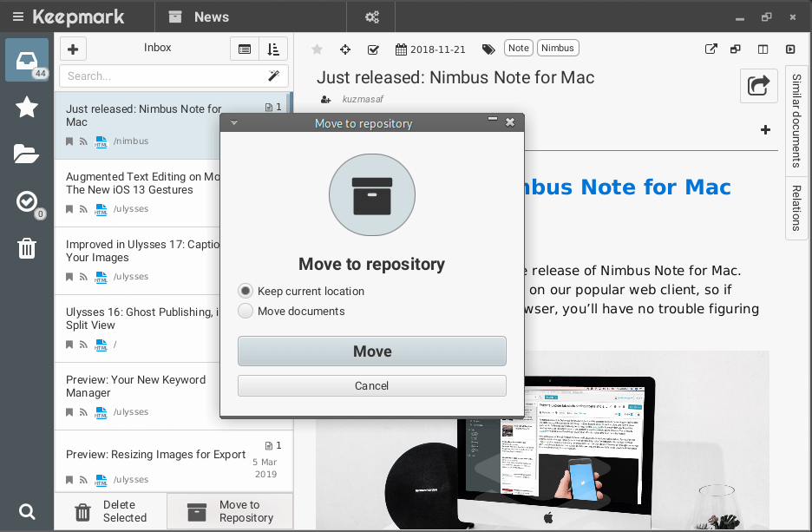Click the search magnifier in sidebar
Viewport: 812px width, 532px height.
coord(27,511)
